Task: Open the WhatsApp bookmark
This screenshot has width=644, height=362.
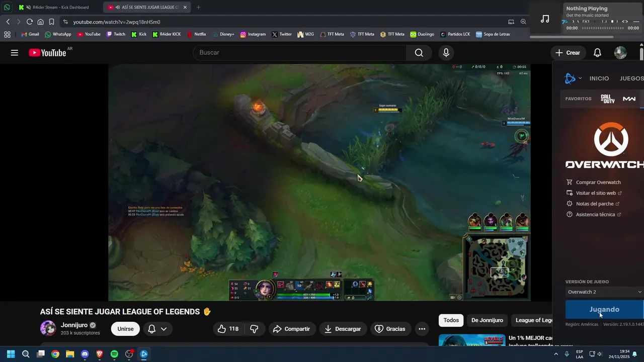Action: click(x=58, y=34)
